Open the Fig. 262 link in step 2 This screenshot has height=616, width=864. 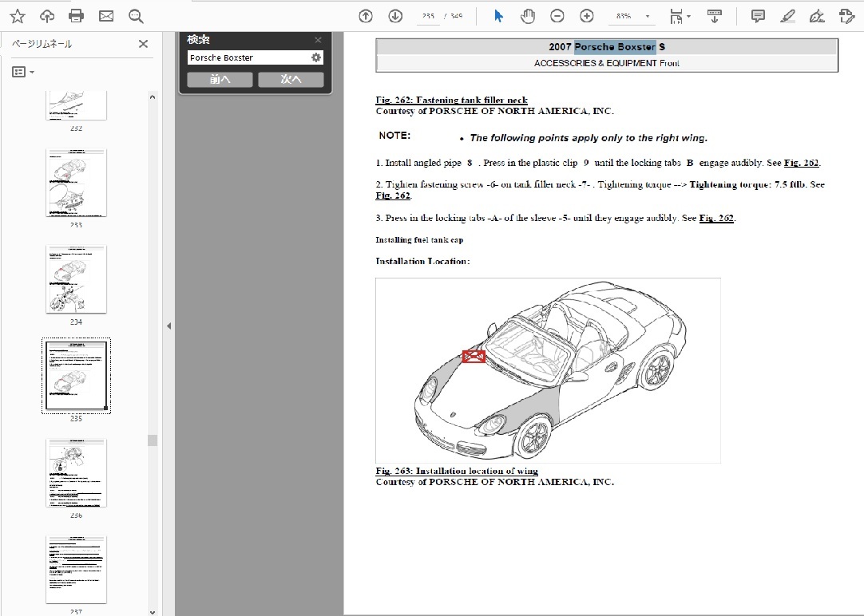coord(393,195)
